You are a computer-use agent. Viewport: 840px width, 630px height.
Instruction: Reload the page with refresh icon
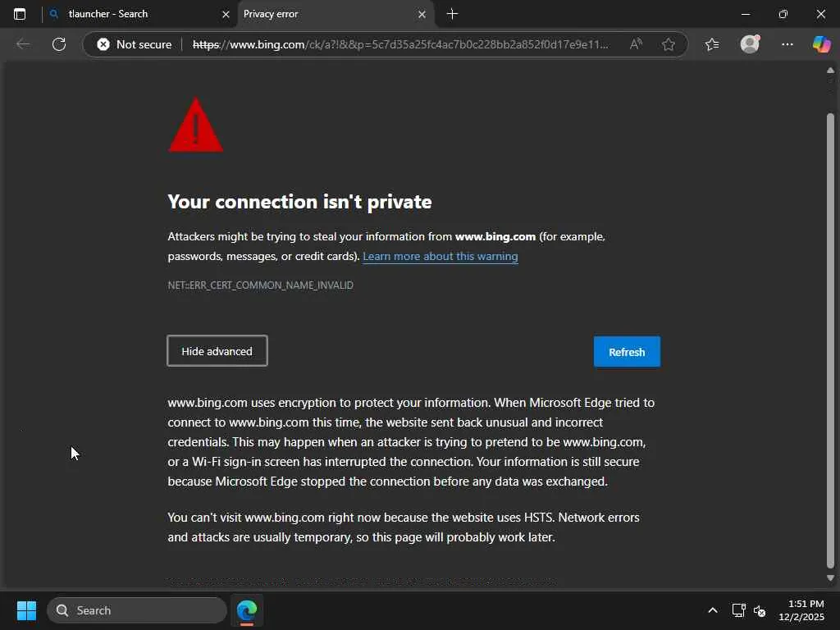[59, 44]
